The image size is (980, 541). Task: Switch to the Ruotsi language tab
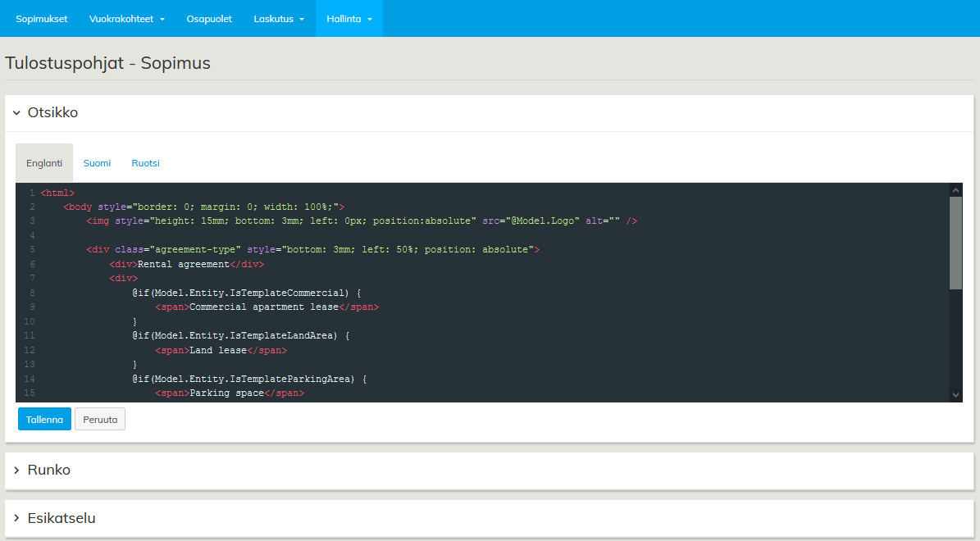point(145,163)
